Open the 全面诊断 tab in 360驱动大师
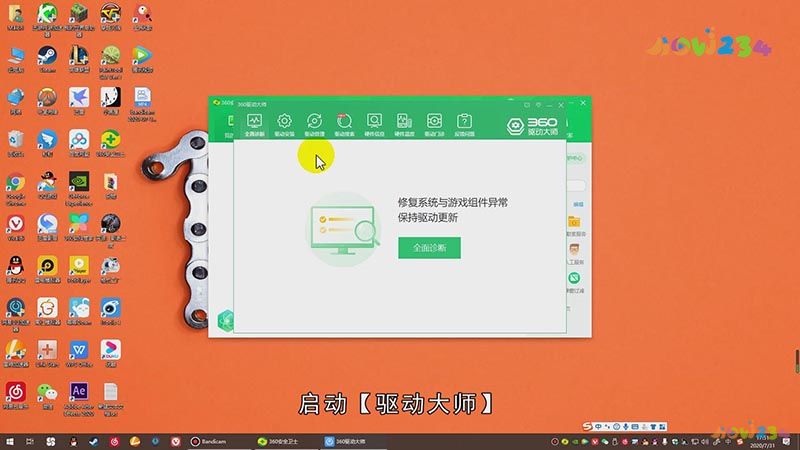 [254, 125]
